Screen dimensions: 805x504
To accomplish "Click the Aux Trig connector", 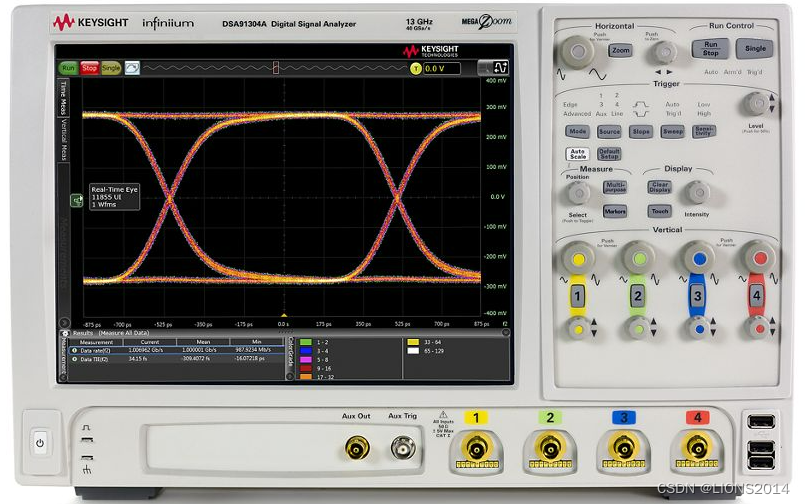I will 403,448.
